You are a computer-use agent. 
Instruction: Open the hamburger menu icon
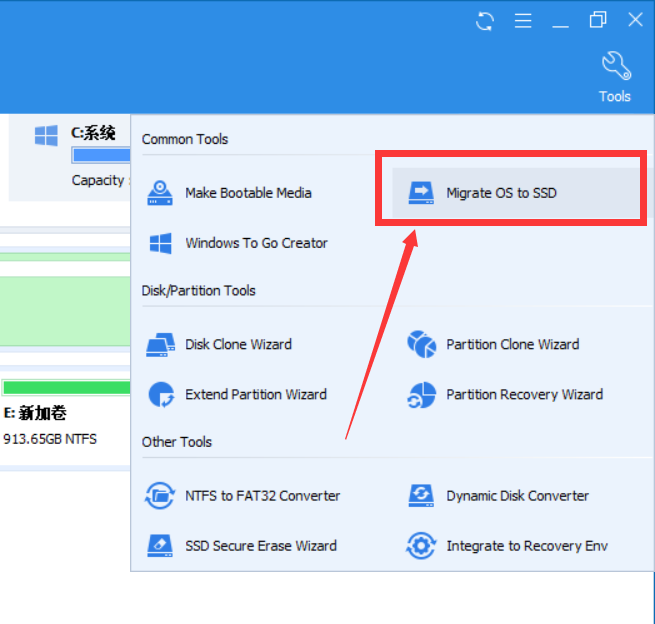(523, 20)
